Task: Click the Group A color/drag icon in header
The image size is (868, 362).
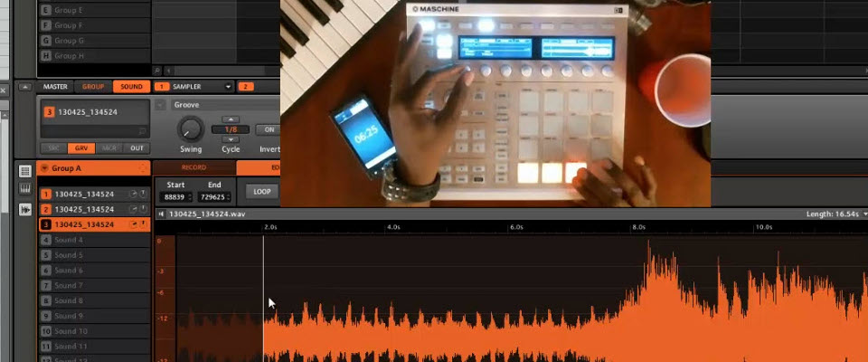Action: pyautogui.click(x=143, y=168)
